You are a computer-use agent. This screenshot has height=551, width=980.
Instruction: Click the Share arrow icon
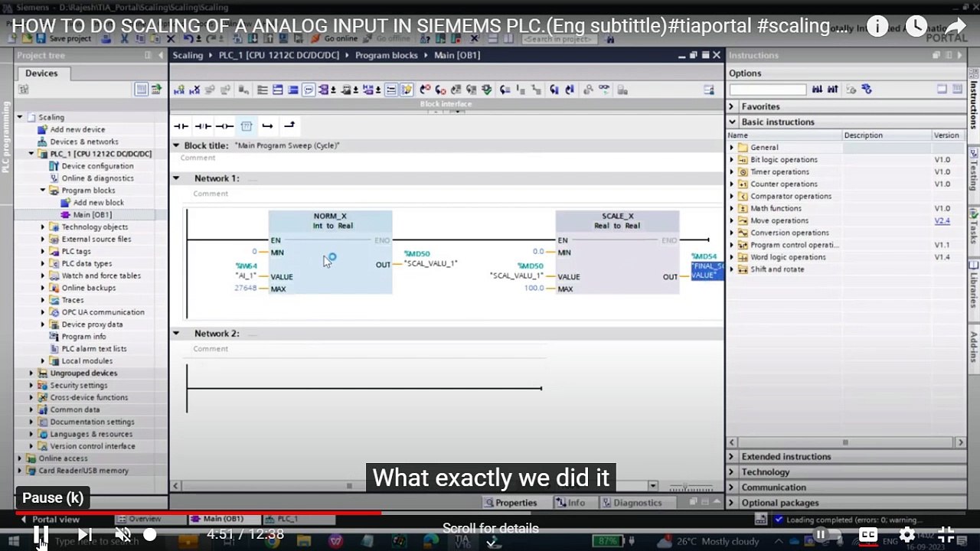point(956,27)
